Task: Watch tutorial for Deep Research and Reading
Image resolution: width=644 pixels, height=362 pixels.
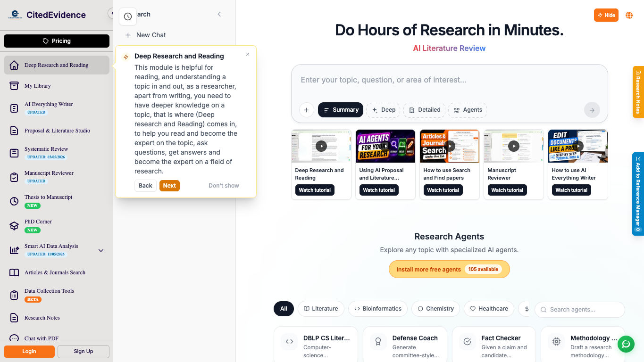Action: [315, 190]
